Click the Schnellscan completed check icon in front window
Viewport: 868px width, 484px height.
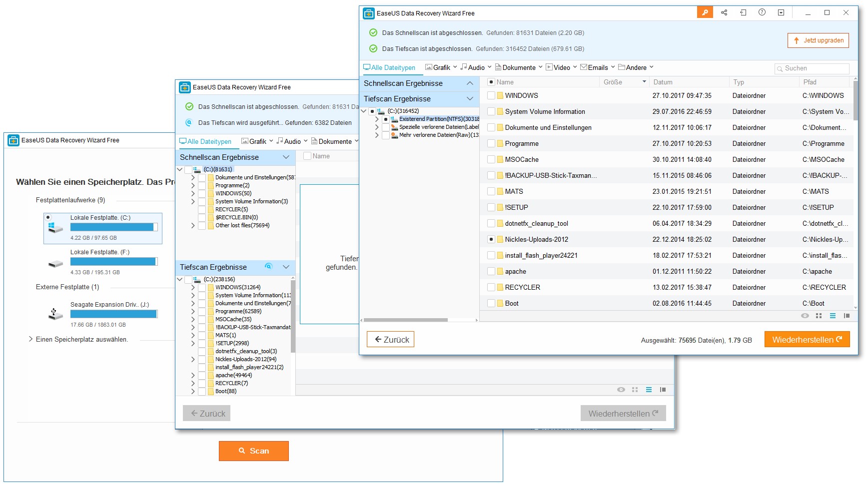click(x=373, y=32)
